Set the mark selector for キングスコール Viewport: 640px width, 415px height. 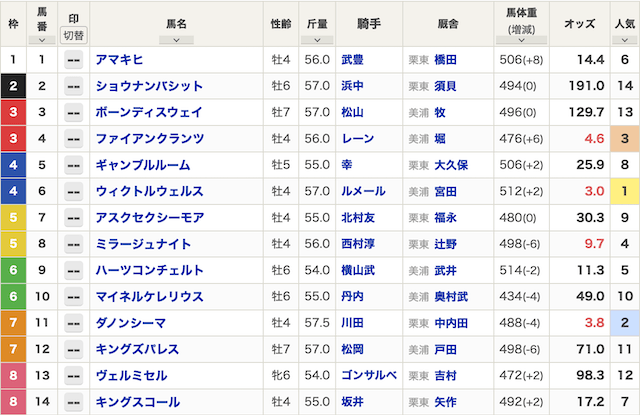pos(73,402)
